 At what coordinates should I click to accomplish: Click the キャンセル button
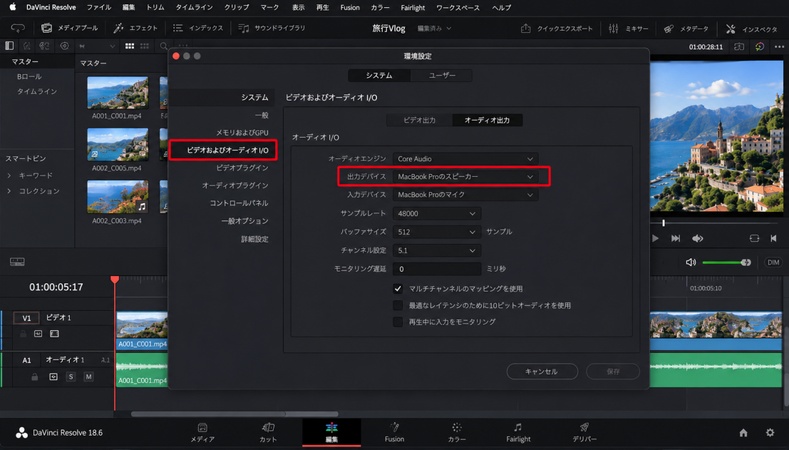541,371
